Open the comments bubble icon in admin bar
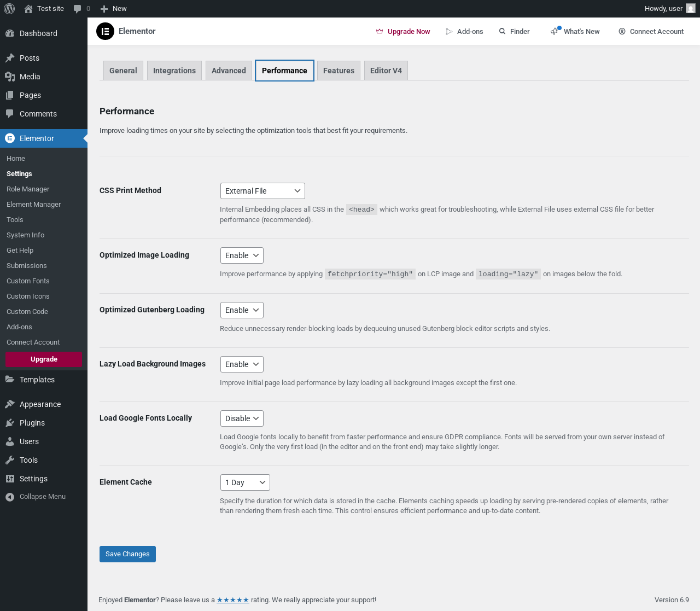 pos(78,9)
